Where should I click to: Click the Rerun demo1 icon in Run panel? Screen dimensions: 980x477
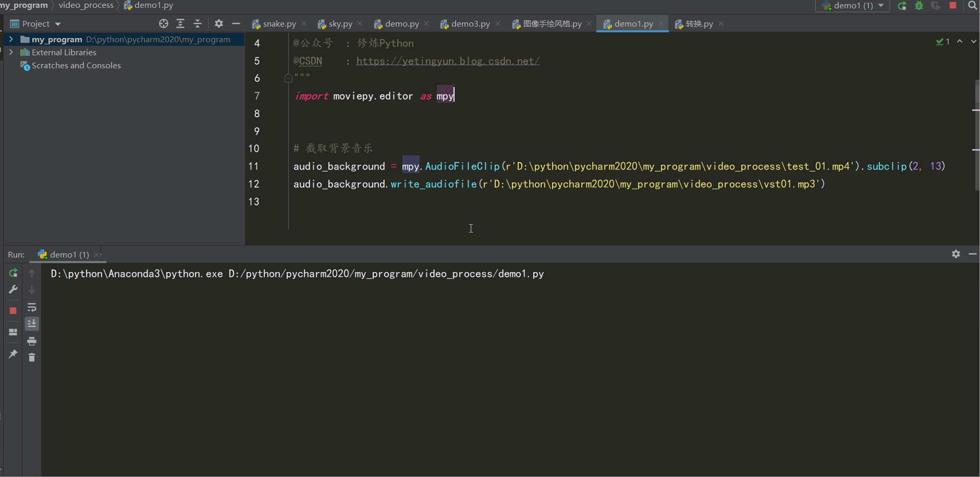click(x=13, y=273)
